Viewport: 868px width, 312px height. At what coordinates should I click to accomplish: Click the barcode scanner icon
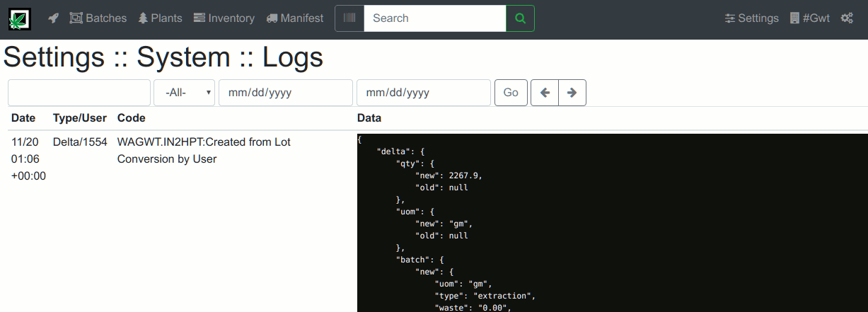tap(349, 18)
